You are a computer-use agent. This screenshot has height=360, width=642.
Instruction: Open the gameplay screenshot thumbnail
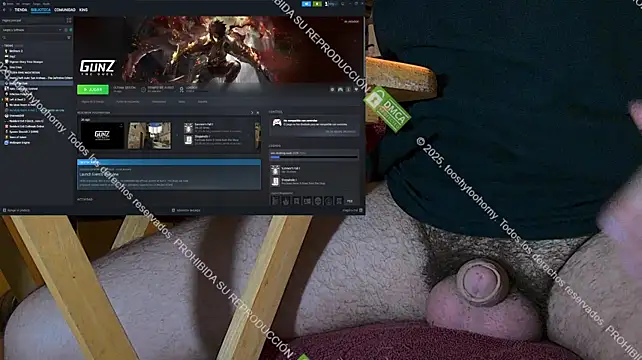click(149, 136)
